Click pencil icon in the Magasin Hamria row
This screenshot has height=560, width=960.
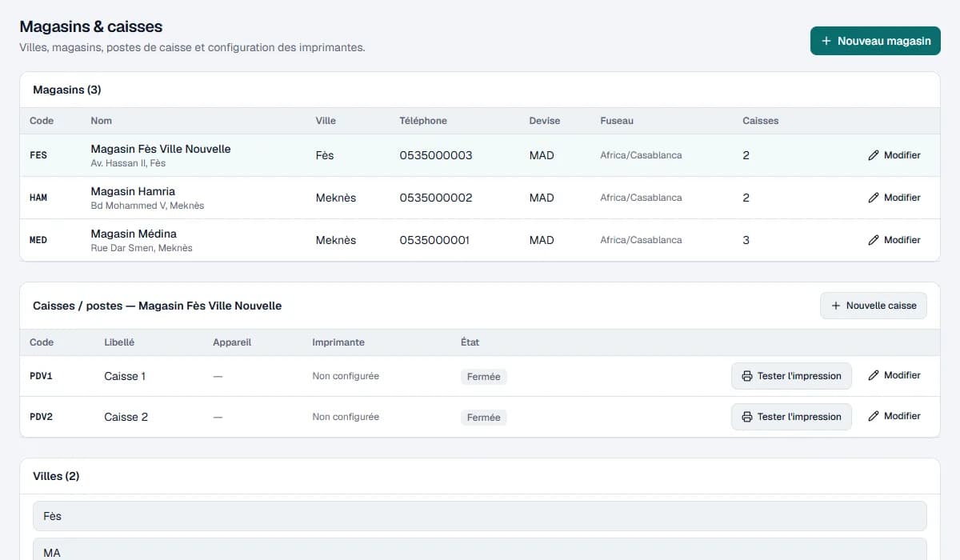[x=874, y=198]
